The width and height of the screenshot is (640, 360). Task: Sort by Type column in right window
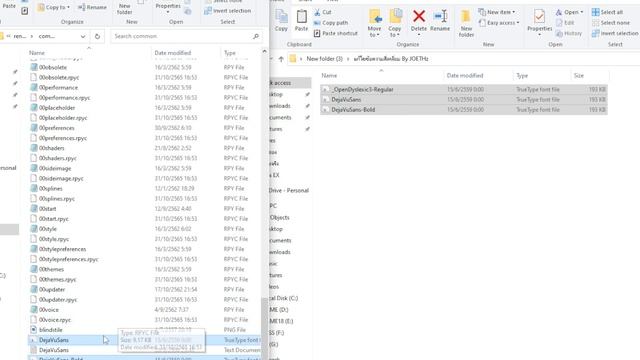542,76
